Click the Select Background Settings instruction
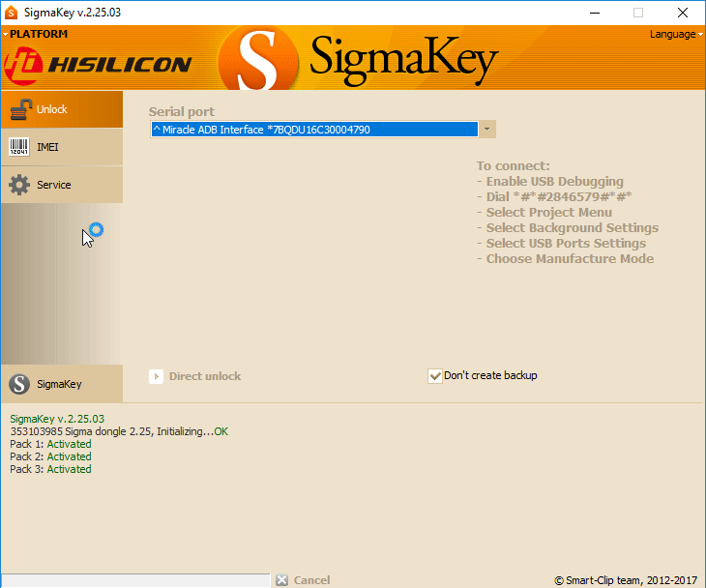 568,228
